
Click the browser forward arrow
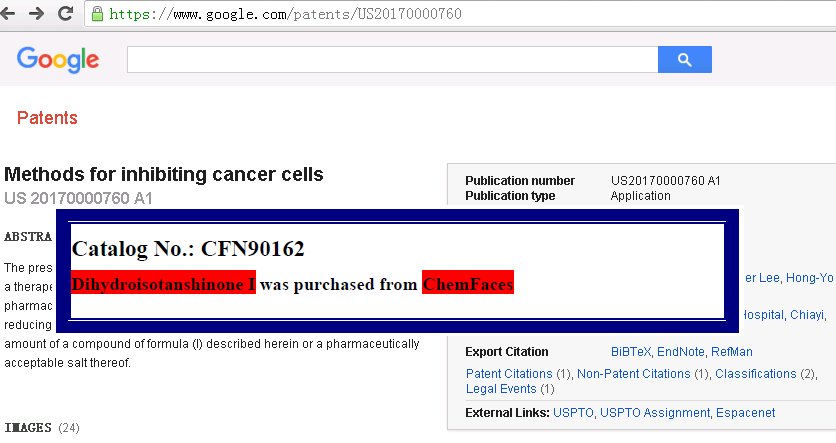coord(36,13)
